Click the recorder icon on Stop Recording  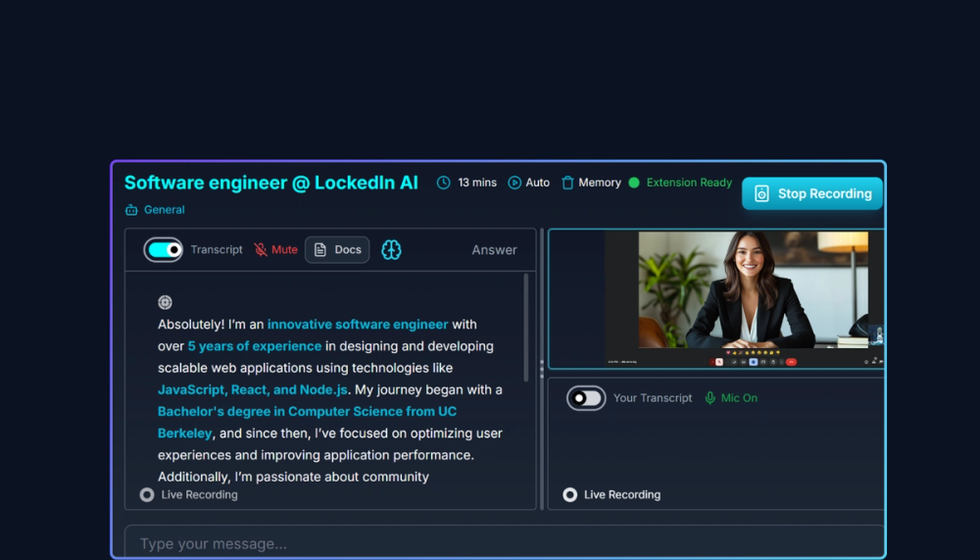[761, 194]
